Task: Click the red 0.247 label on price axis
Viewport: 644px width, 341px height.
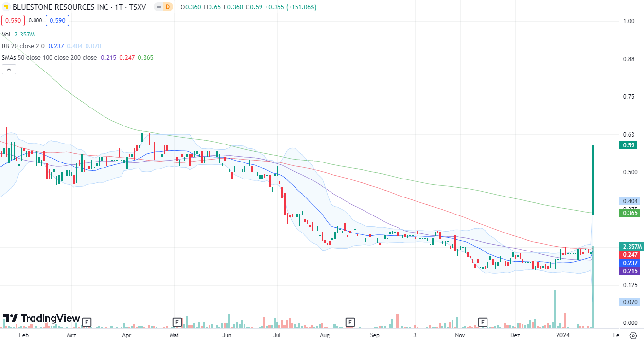Action: (629, 254)
